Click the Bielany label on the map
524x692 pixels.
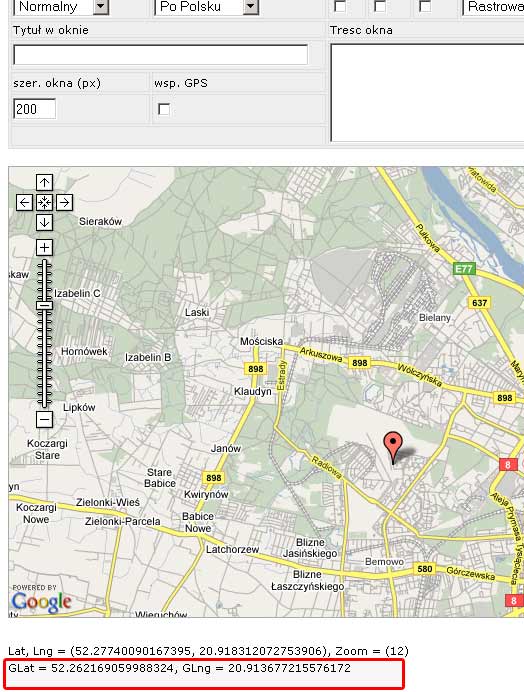point(434,317)
